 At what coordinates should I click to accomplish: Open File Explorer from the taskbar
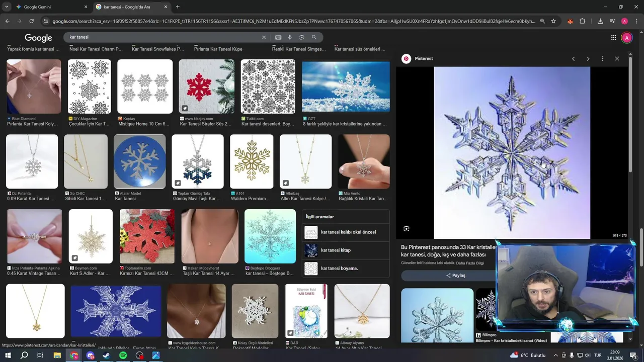(x=57, y=355)
